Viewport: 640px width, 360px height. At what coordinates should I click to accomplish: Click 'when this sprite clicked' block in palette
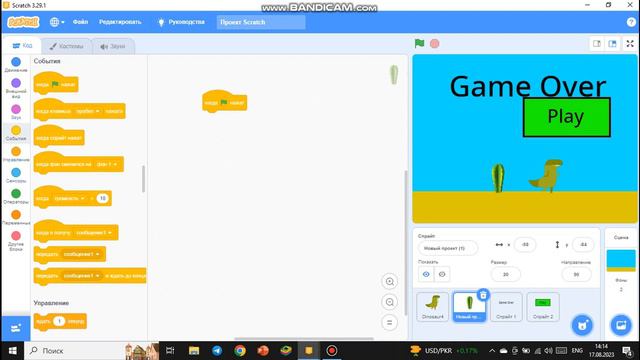pyautogui.click(x=59, y=137)
